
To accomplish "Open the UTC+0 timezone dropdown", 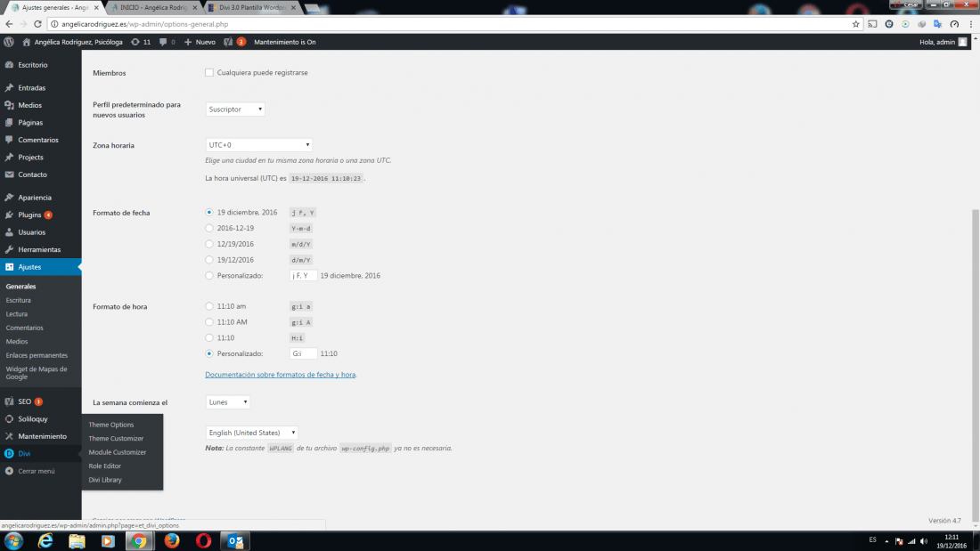I will [258, 145].
